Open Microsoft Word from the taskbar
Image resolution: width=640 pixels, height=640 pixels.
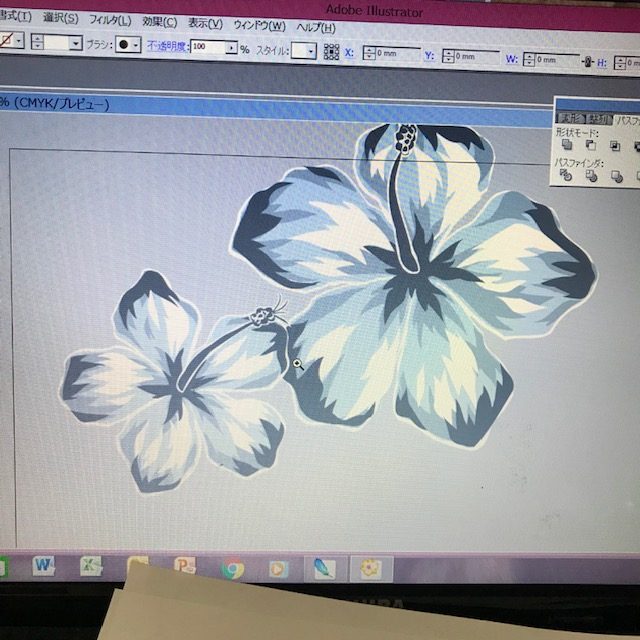click(x=44, y=566)
